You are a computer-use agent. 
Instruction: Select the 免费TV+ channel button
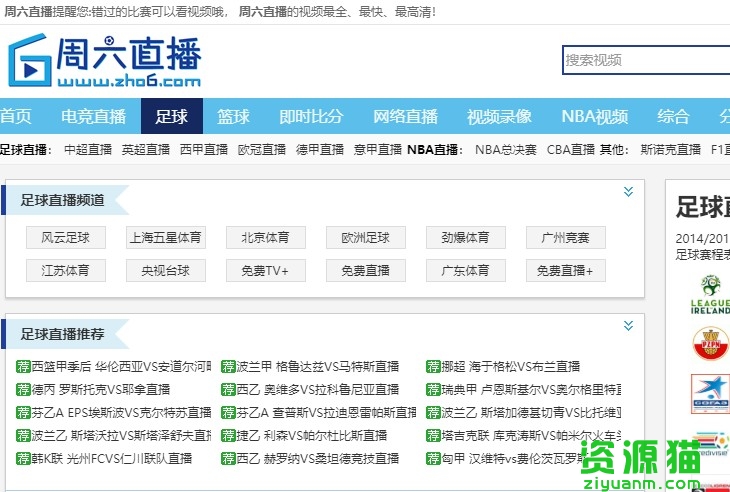coord(266,270)
